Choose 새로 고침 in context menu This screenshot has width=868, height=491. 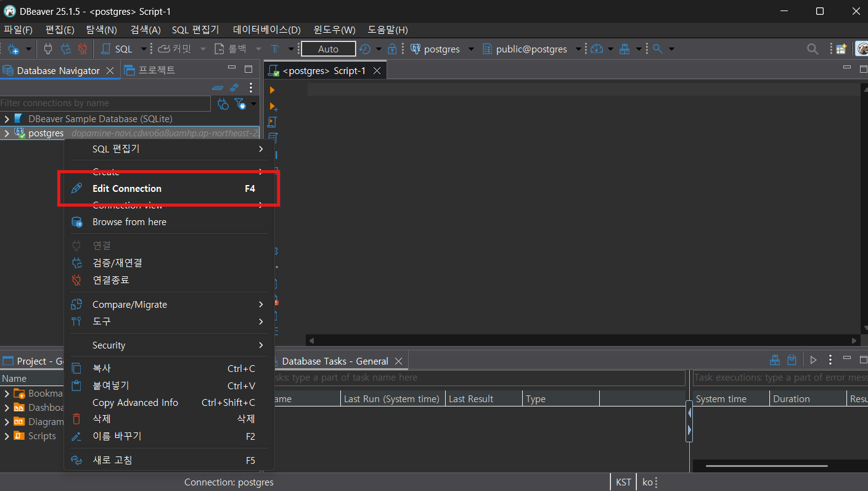(169, 460)
